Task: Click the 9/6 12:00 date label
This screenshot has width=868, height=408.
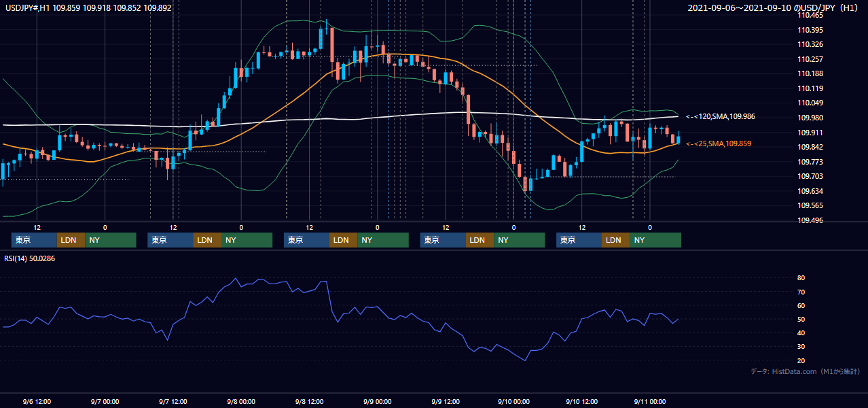Action: [37, 401]
